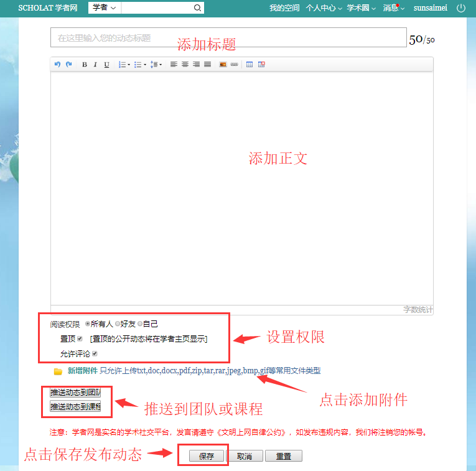Center-align text using the toolbar icon
The image size is (476, 471).
tap(185, 65)
